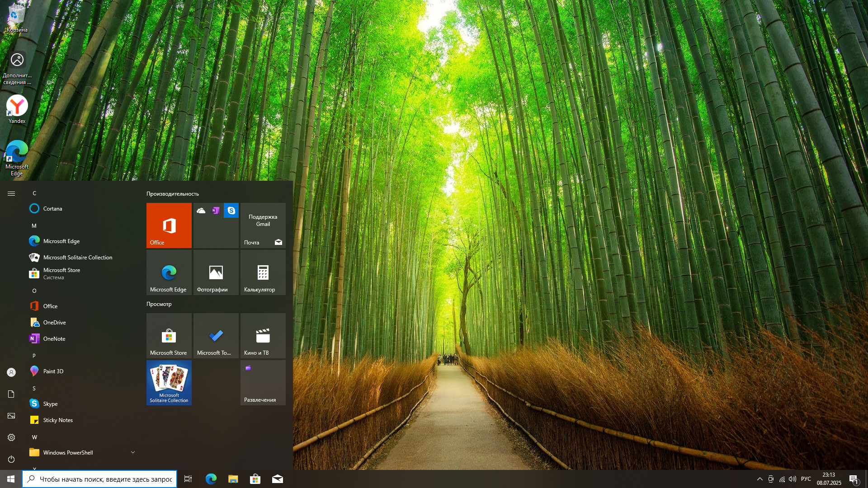Image resolution: width=868 pixels, height=488 pixels.
Task: Click the Movies & TV tile
Action: pos(263,336)
